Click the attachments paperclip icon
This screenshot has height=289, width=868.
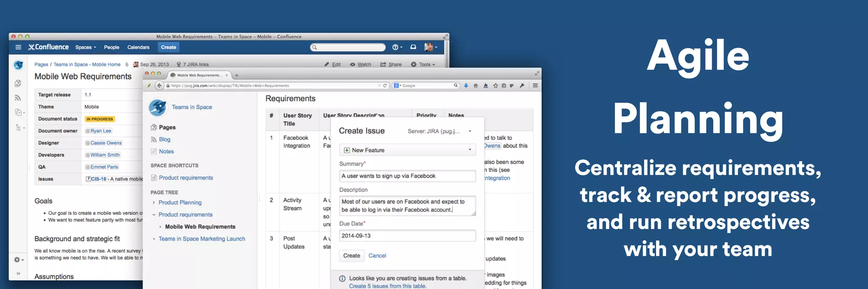pyautogui.click(x=127, y=65)
